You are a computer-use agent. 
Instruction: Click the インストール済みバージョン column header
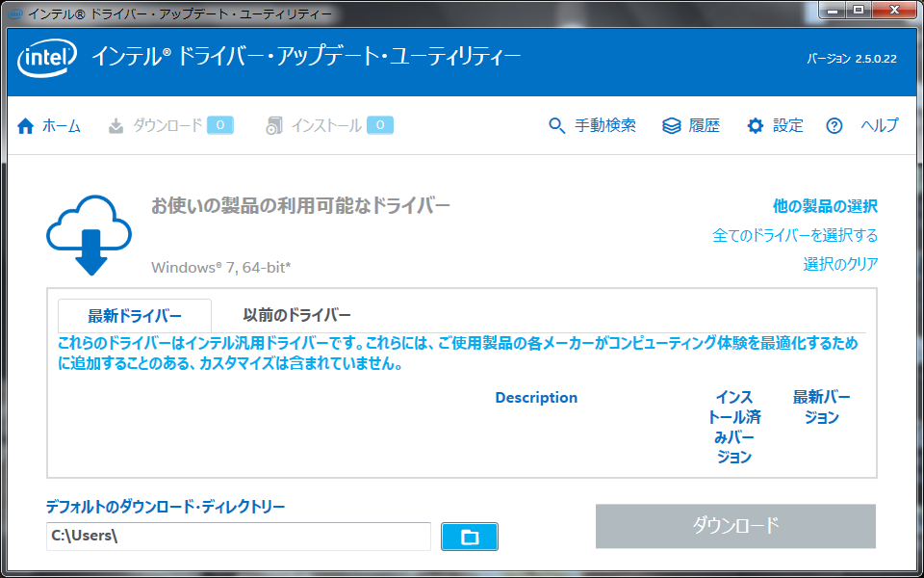[x=734, y=427]
